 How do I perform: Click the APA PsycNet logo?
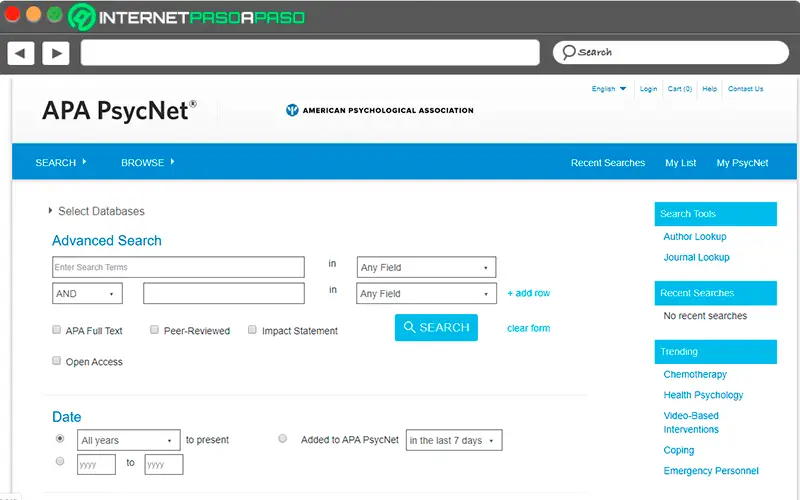(119, 110)
